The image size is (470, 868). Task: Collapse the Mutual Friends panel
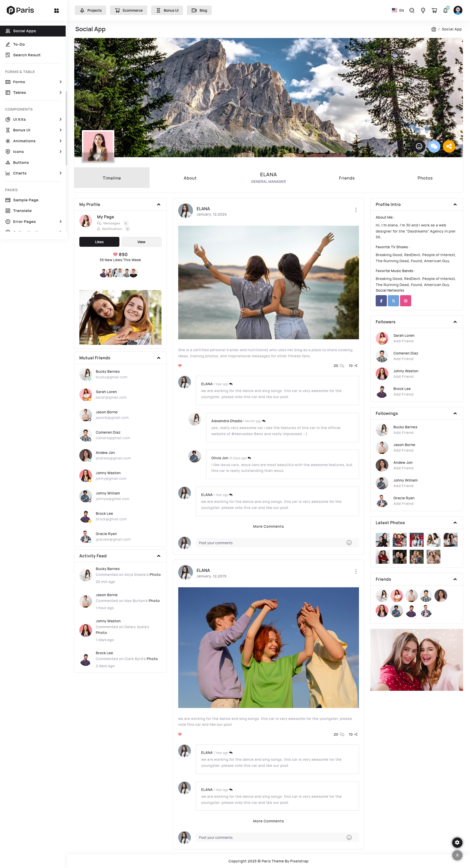click(158, 358)
